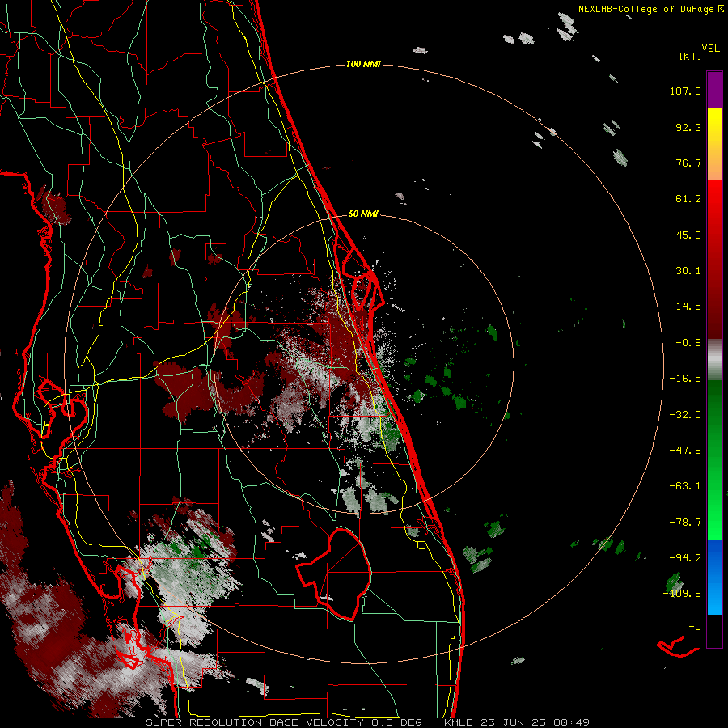Click the TH label below the color bar

coord(695,630)
